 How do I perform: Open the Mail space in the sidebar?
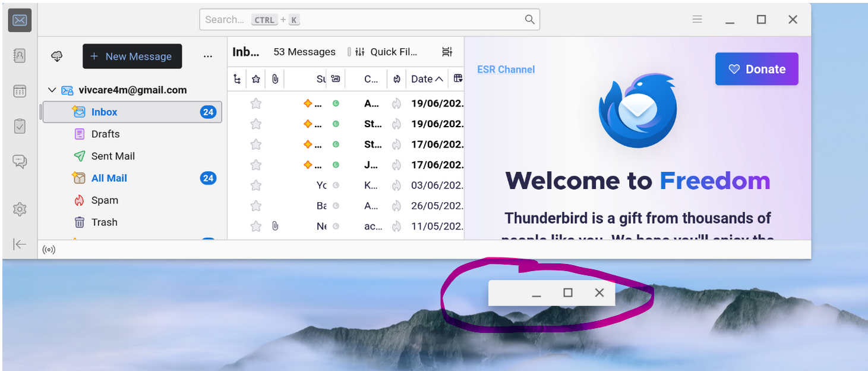pyautogui.click(x=20, y=20)
